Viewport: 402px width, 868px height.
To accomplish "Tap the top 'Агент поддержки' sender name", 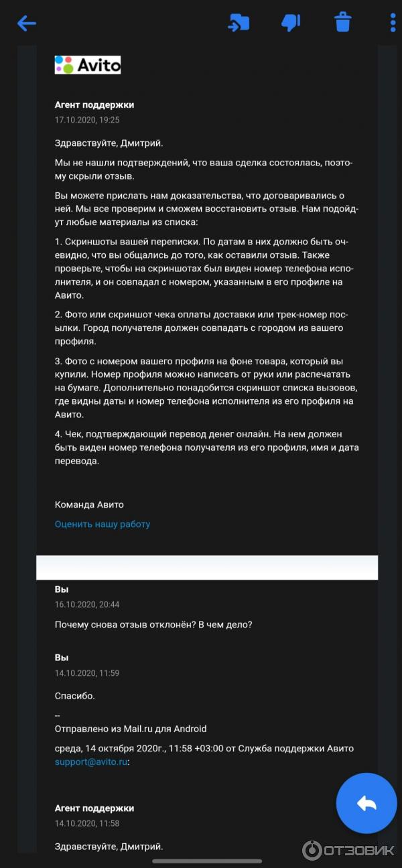I will (x=94, y=104).
